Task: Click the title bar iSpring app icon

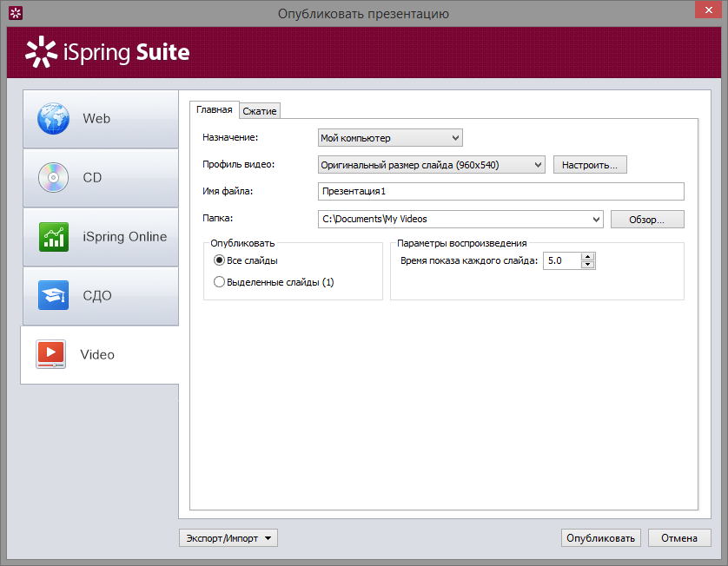Action: [16, 13]
